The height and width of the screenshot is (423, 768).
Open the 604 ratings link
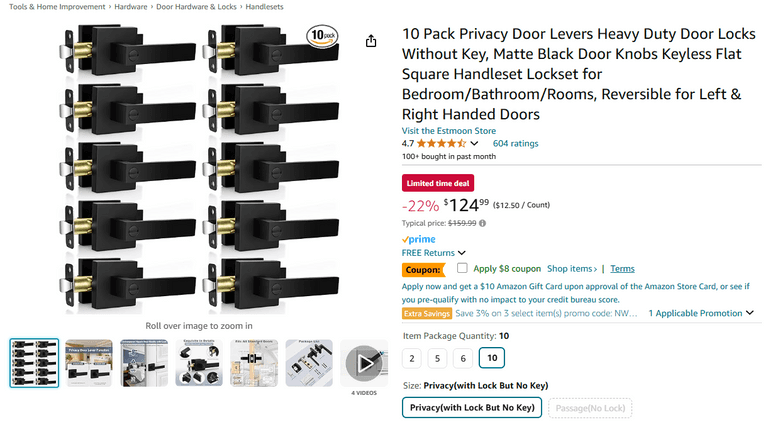coord(516,144)
